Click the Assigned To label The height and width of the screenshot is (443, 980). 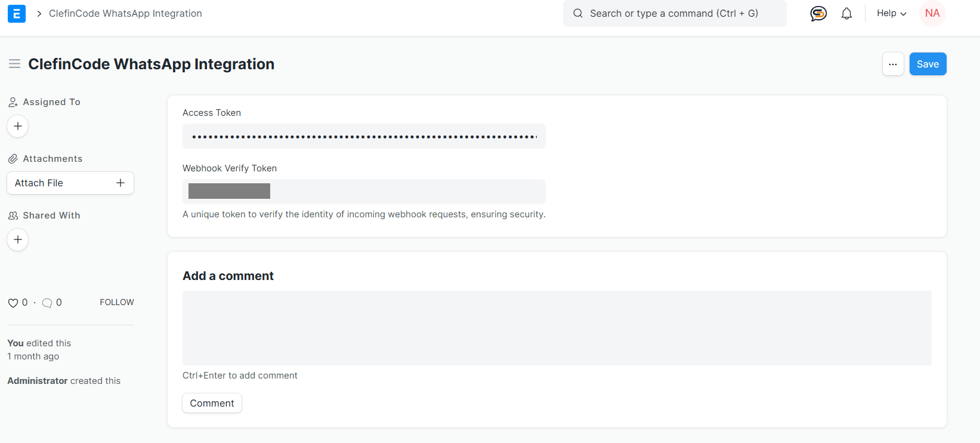pos(51,102)
